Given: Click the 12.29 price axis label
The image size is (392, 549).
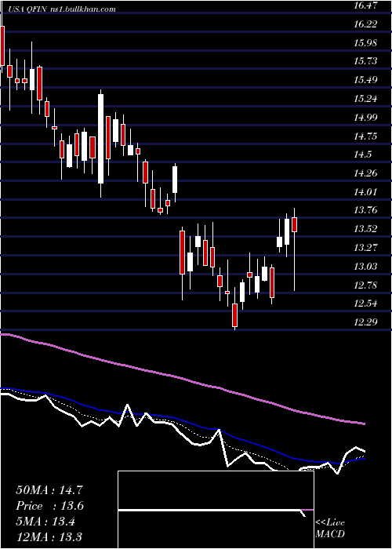Looking at the screenshot, I should (x=366, y=322).
